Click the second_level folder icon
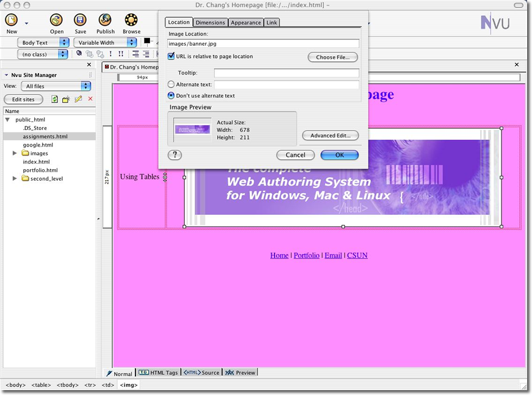 pyautogui.click(x=26, y=178)
